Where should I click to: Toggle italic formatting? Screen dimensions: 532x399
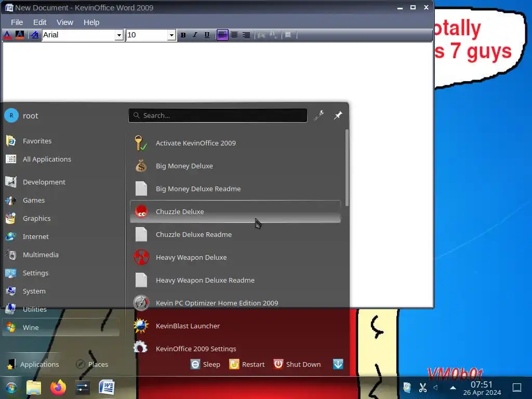coord(195,35)
